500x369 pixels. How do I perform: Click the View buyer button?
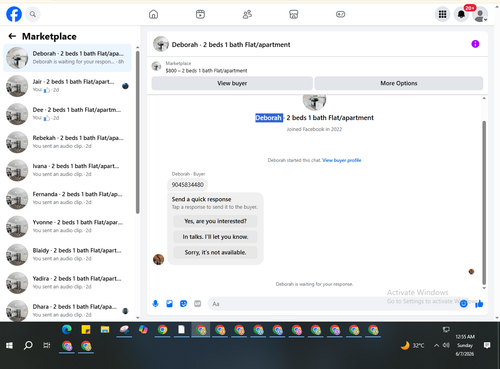(x=232, y=83)
